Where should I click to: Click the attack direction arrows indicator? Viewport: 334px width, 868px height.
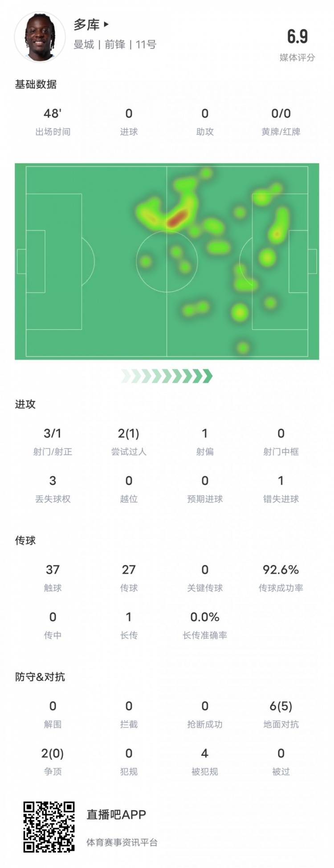tap(167, 376)
